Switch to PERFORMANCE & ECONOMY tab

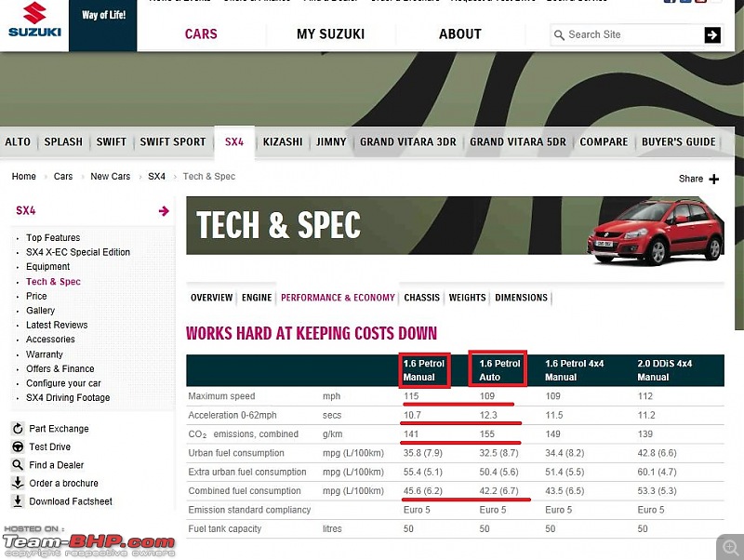pyautogui.click(x=338, y=298)
